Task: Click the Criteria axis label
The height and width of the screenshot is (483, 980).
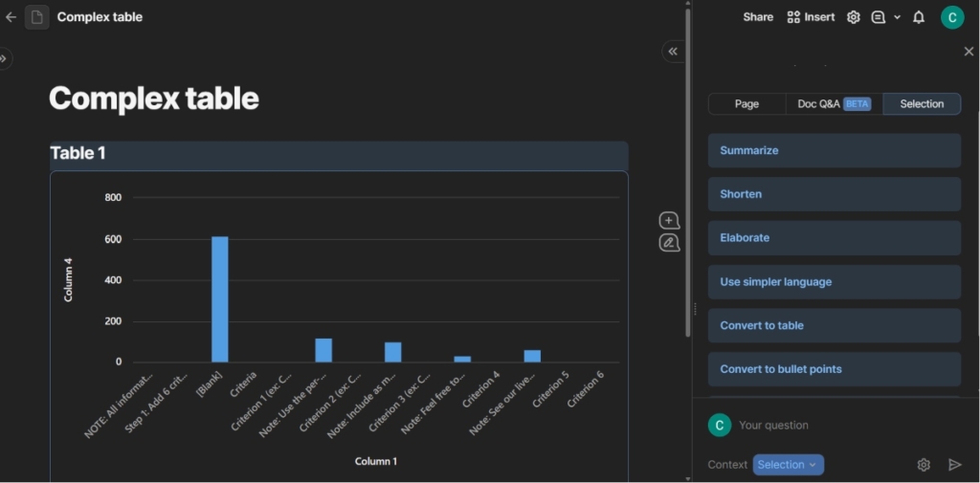Action: pos(243,385)
